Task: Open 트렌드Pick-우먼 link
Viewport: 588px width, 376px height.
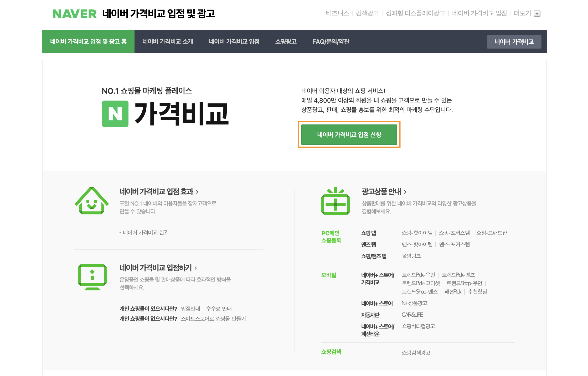Action: tap(418, 275)
